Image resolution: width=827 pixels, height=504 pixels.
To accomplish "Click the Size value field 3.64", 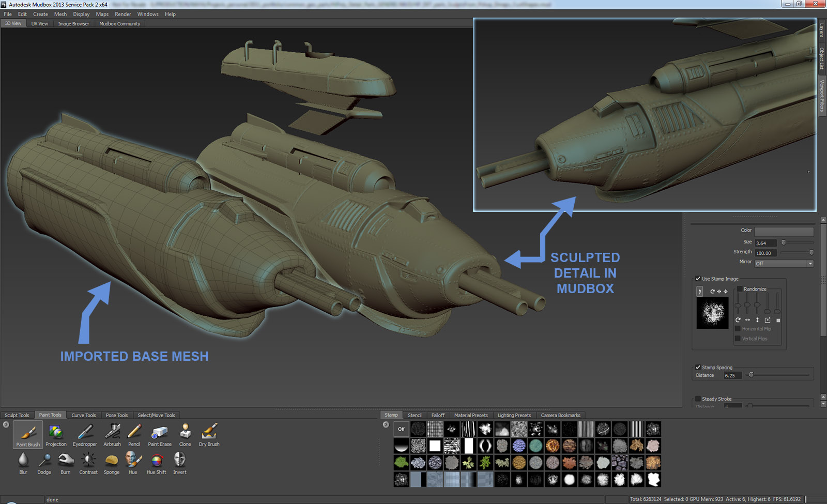I will click(765, 243).
